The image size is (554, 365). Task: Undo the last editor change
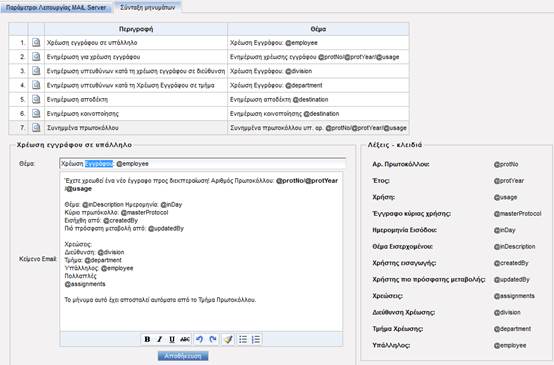click(200, 339)
